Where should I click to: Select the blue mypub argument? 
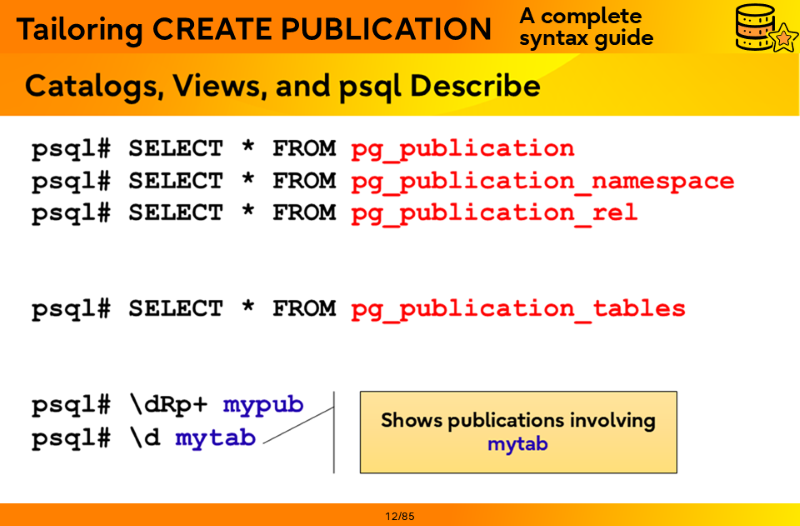(263, 406)
